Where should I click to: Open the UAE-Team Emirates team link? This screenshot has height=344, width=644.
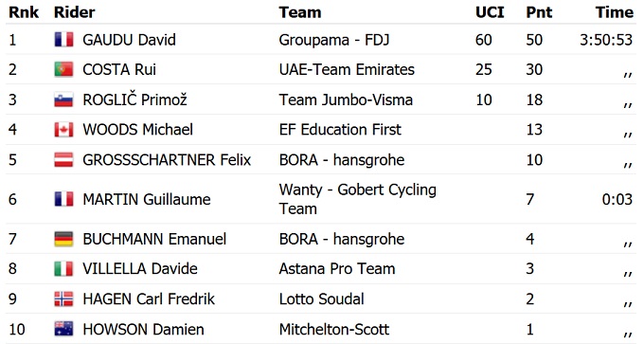tap(347, 69)
